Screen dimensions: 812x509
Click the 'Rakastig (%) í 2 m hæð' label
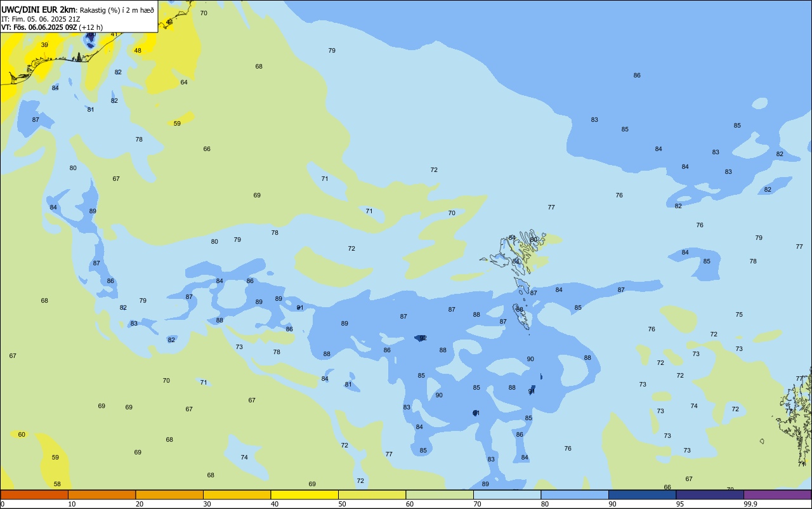tap(117, 10)
